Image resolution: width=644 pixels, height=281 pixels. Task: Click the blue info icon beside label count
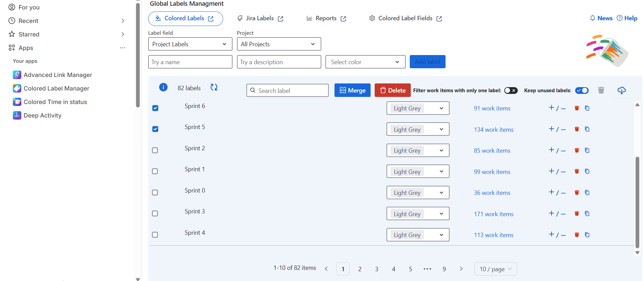click(x=163, y=87)
